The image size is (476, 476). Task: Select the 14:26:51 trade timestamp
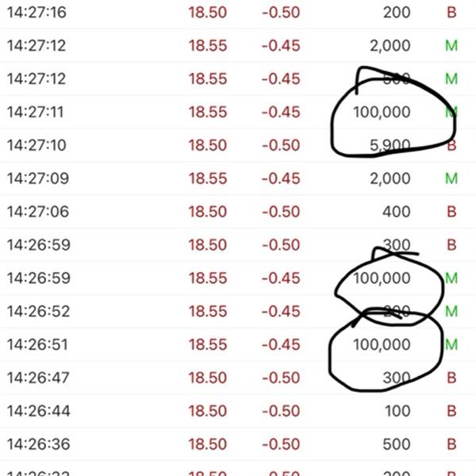pos(36,345)
